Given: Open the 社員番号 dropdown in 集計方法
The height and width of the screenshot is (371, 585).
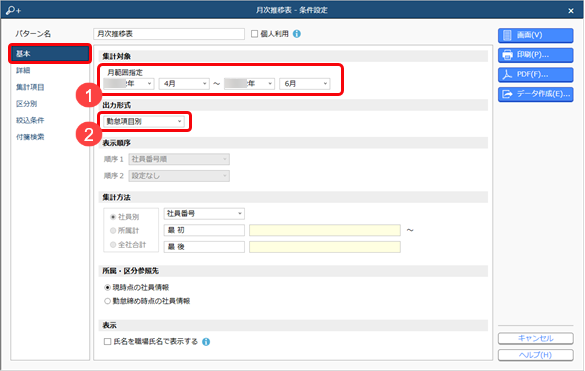Looking at the screenshot, I should [204, 213].
